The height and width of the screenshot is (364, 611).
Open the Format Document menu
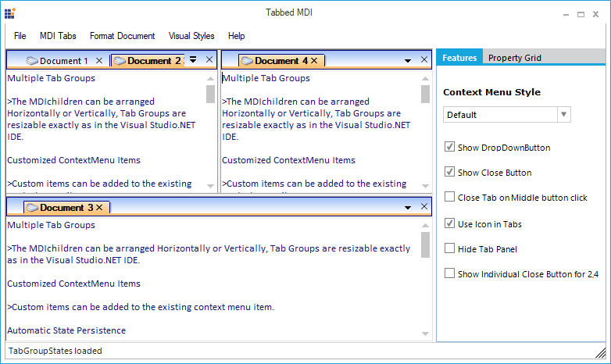pos(123,36)
